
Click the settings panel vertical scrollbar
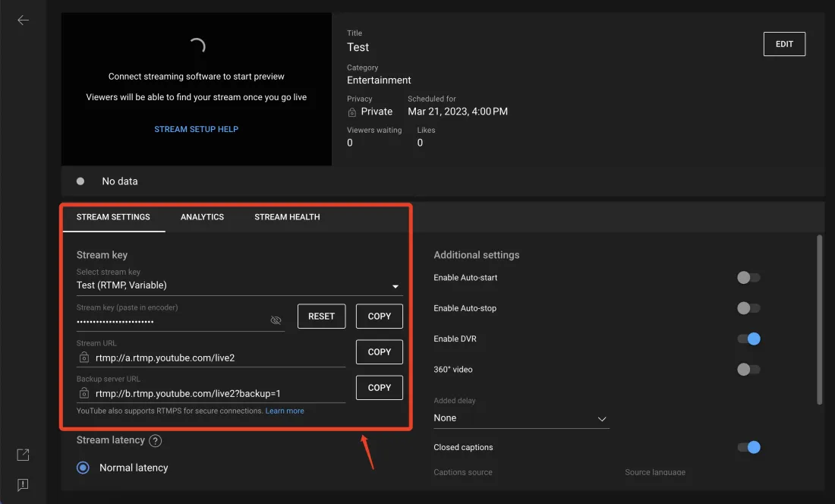818,319
